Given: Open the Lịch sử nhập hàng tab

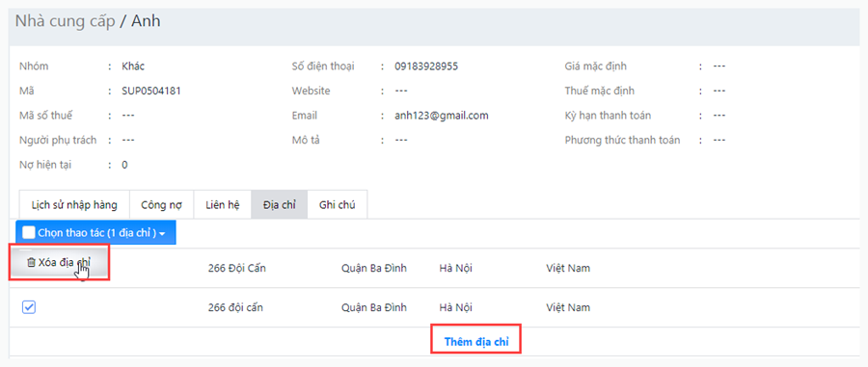Looking at the screenshot, I should pyautogui.click(x=74, y=205).
